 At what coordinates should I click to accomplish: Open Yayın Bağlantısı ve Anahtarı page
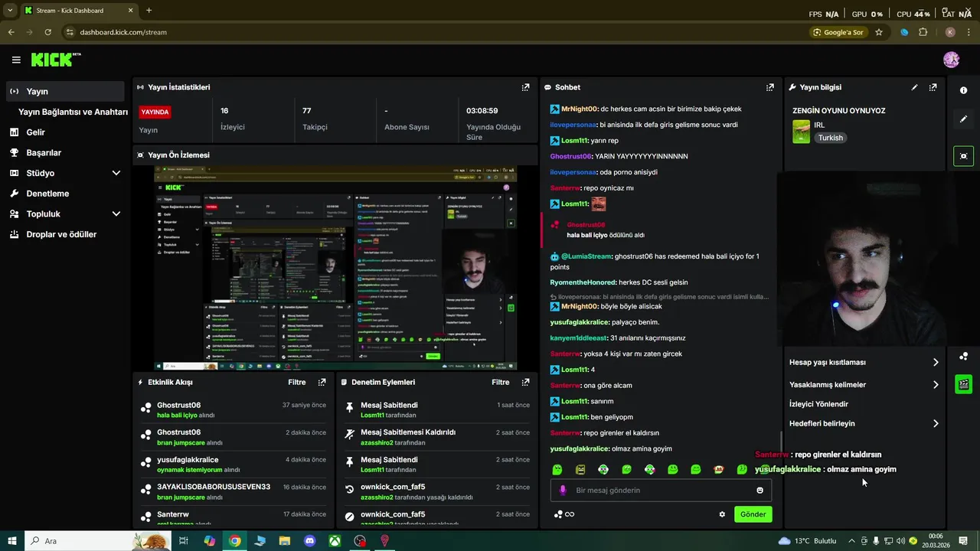[x=73, y=112]
